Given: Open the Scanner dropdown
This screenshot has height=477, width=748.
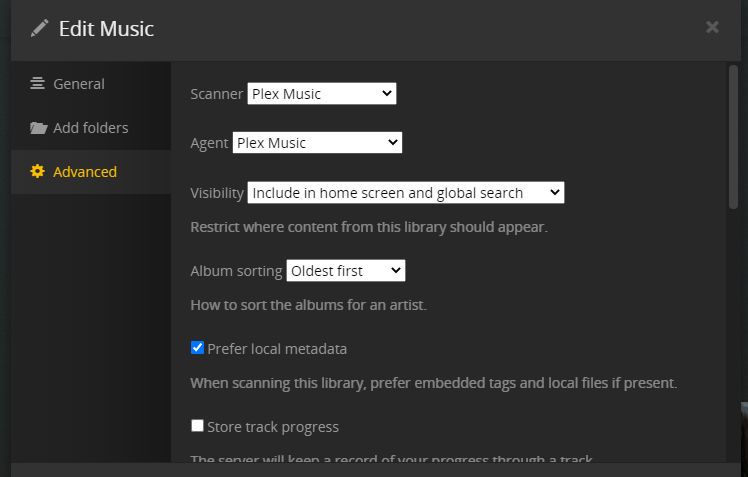Looking at the screenshot, I should 321,94.
